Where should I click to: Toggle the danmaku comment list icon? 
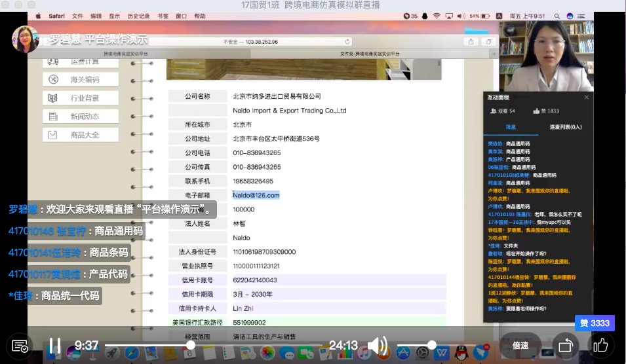pos(20,346)
